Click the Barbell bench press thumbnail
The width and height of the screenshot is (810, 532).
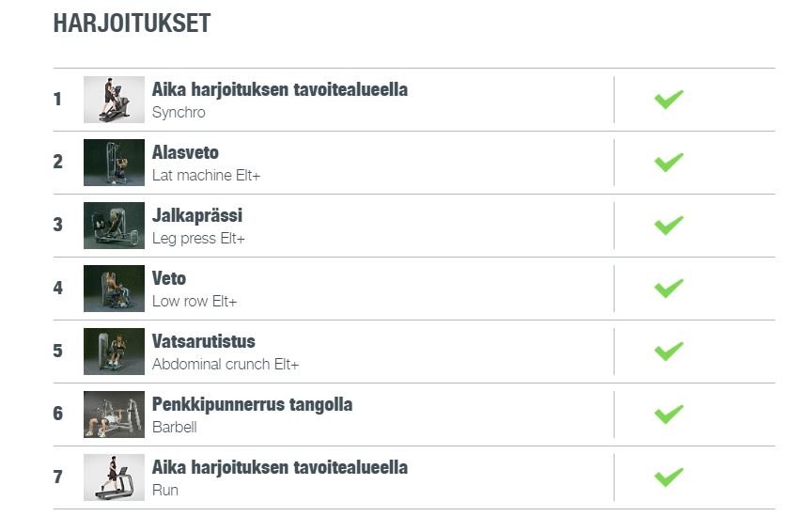pyautogui.click(x=114, y=415)
